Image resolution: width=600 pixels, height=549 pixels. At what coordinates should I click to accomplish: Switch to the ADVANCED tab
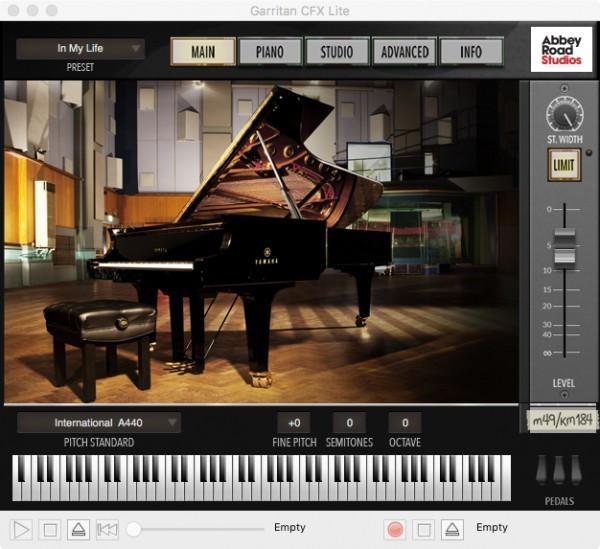[x=404, y=52]
